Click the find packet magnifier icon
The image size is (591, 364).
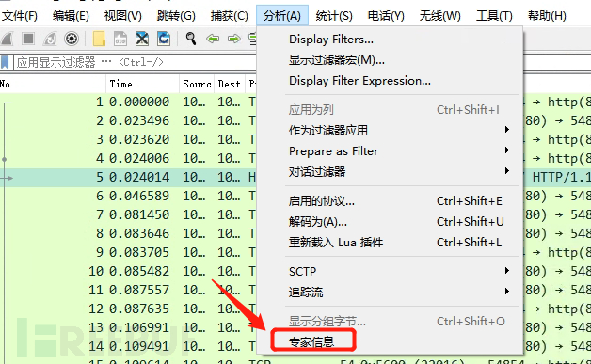191,39
